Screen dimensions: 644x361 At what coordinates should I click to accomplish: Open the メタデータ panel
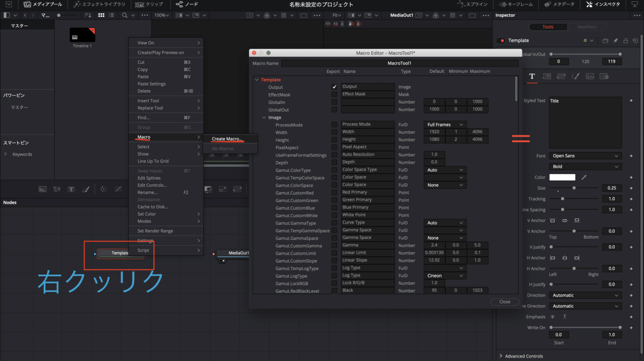pyautogui.click(x=560, y=5)
